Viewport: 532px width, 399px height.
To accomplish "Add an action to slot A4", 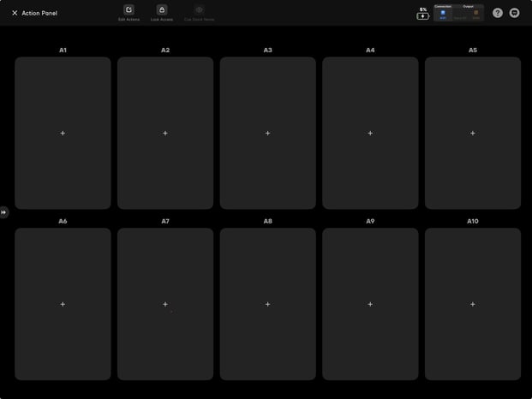I will coord(370,134).
